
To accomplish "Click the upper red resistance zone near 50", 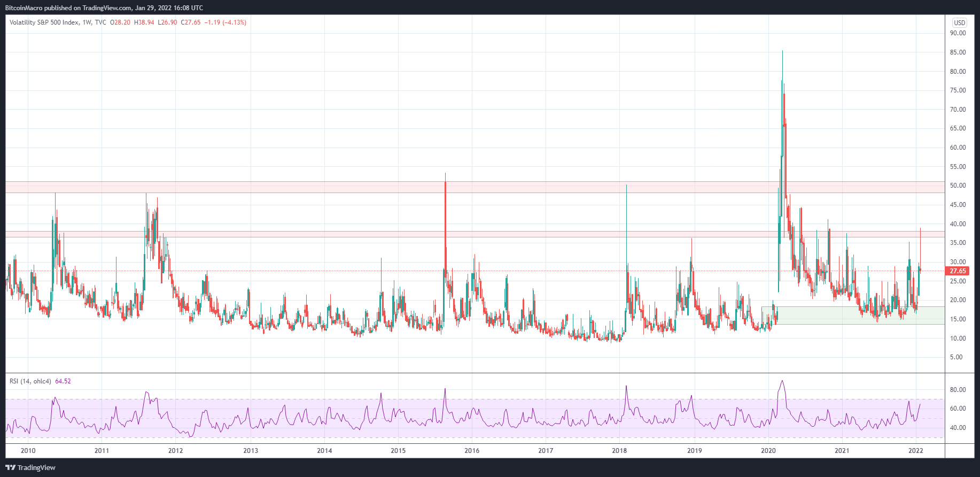I will coord(475,187).
